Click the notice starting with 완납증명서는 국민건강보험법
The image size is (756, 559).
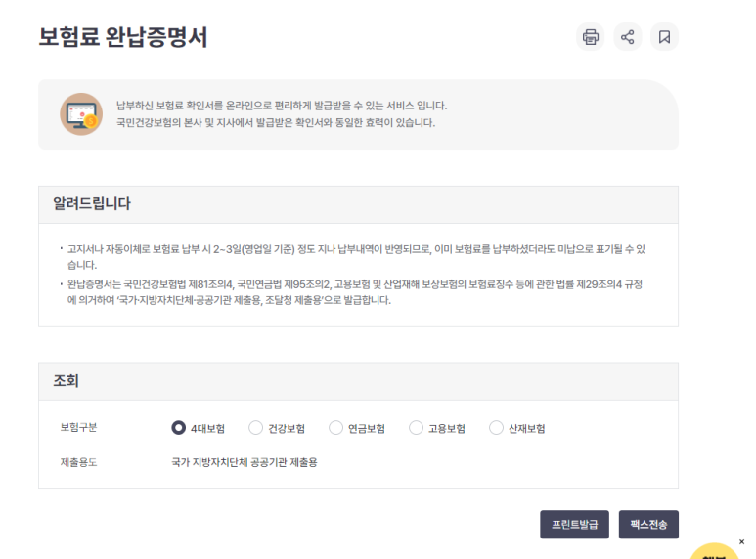[x=355, y=292]
